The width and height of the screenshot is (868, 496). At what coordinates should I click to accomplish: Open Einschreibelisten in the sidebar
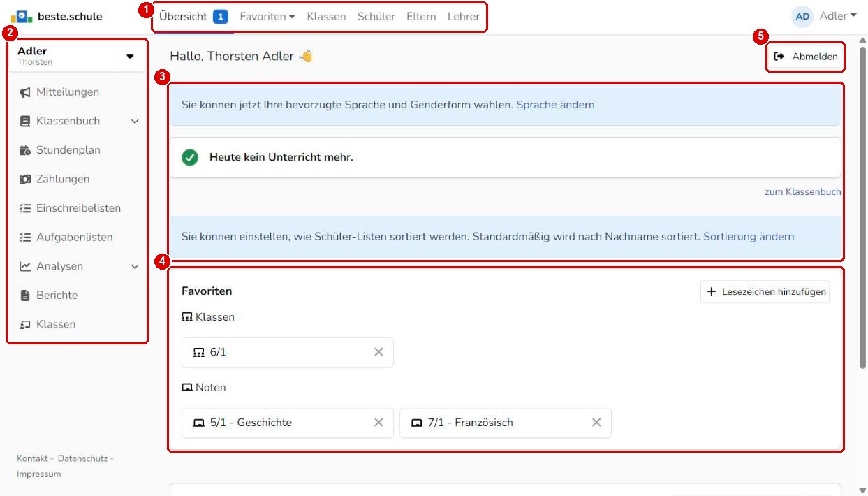(77, 208)
